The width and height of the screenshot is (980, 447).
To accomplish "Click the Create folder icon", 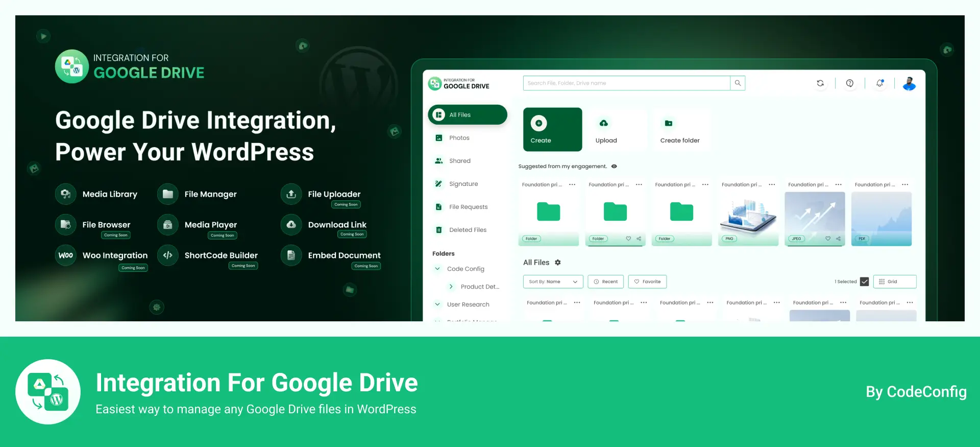I will pos(669,123).
